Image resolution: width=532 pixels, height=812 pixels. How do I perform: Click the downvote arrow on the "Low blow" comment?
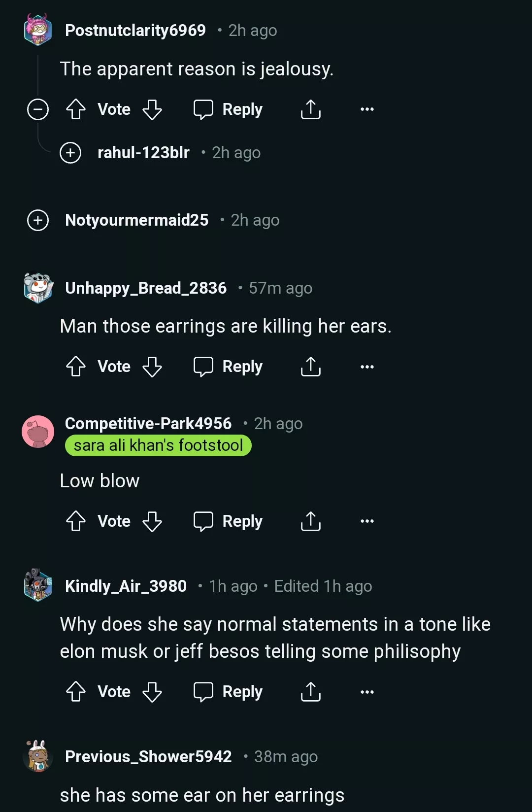152,521
